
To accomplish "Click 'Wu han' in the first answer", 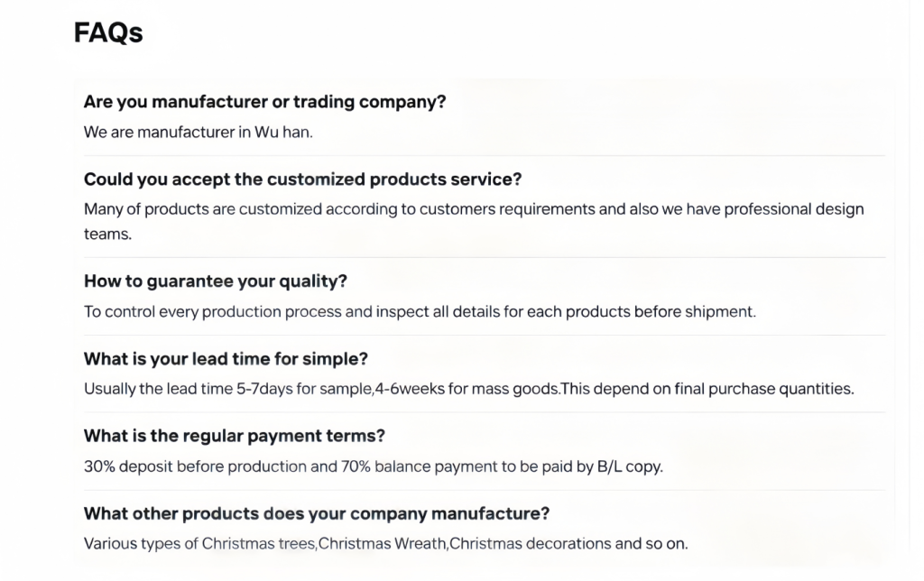I will pyautogui.click(x=282, y=132).
